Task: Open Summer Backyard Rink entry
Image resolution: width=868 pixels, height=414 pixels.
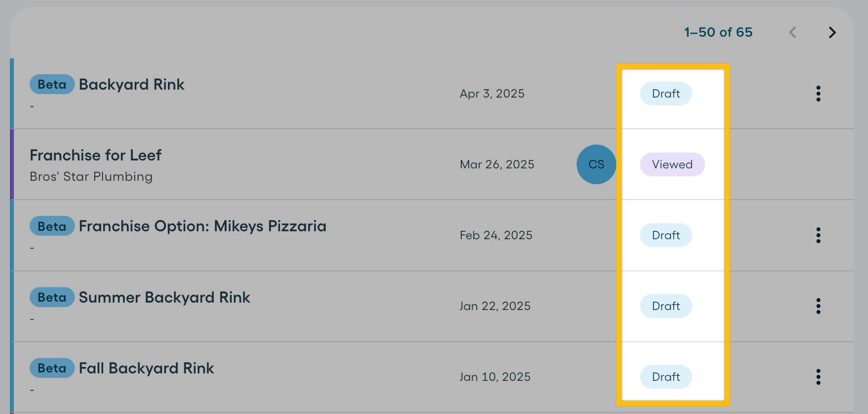Action: [164, 298]
